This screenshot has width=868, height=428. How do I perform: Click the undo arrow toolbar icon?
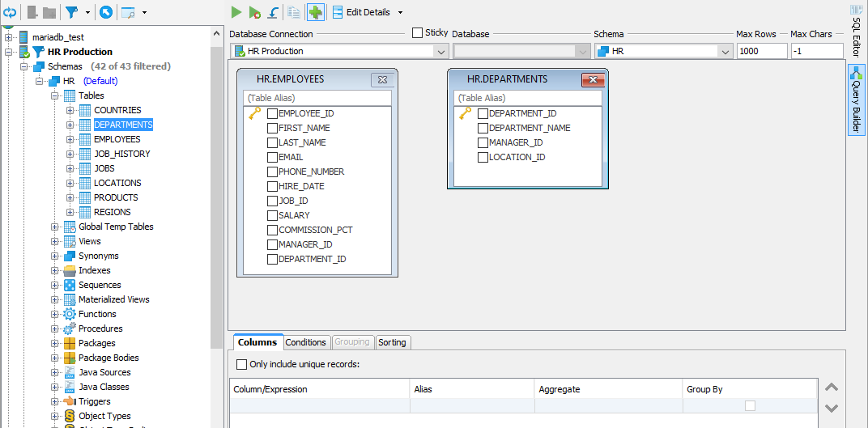274,12
